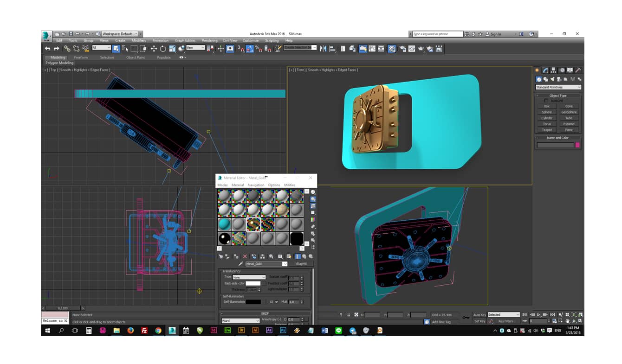Open the Display command panel tab
The height and width of the screenshot is (364, 622).
click(x=570, y=70)
